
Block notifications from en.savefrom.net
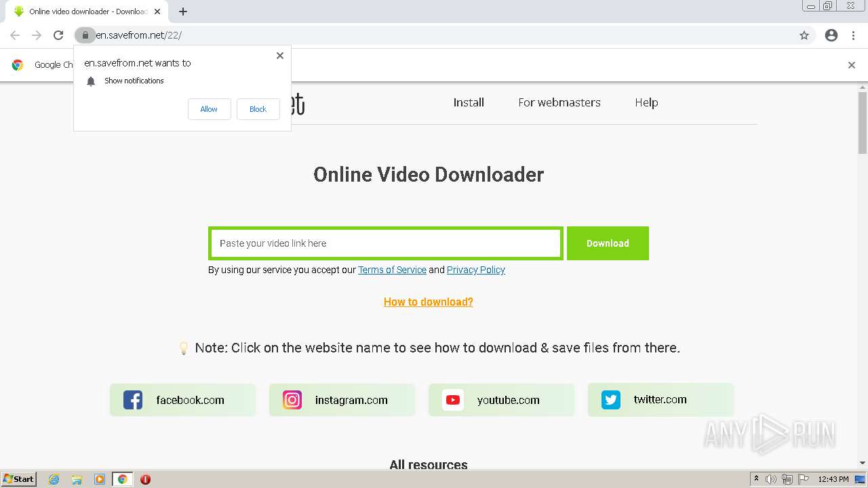click(x=258, y=109)
